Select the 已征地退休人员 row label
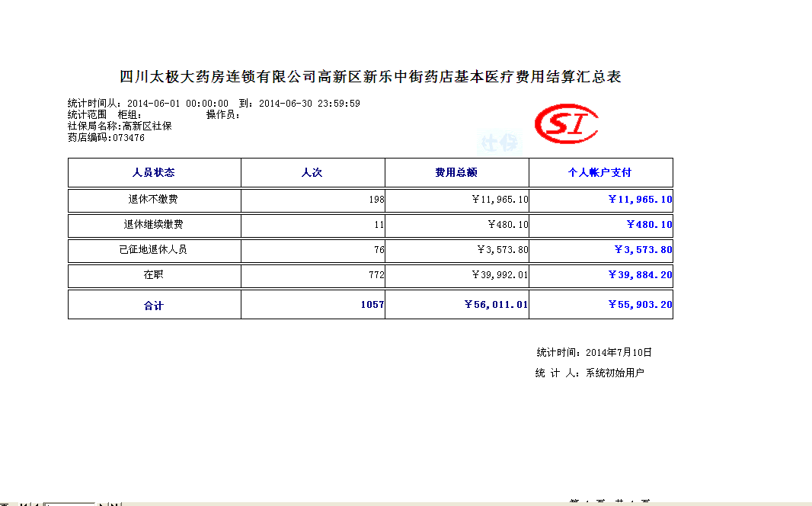This screenshot has width=812, height=506. pos(153,250)
